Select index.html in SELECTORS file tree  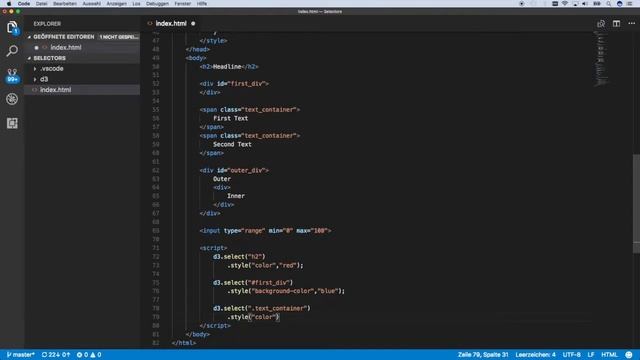coord(55,90)
